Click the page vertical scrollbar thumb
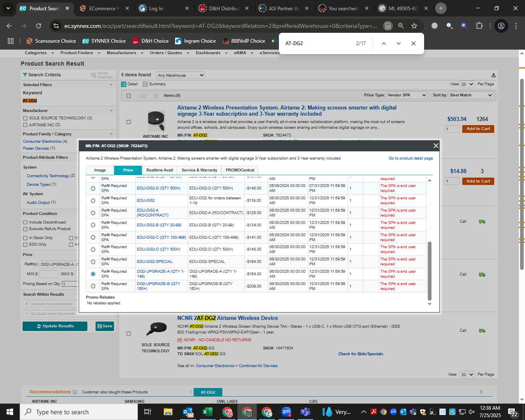Viewport: 525px width, 420px height. pos(522,174)
